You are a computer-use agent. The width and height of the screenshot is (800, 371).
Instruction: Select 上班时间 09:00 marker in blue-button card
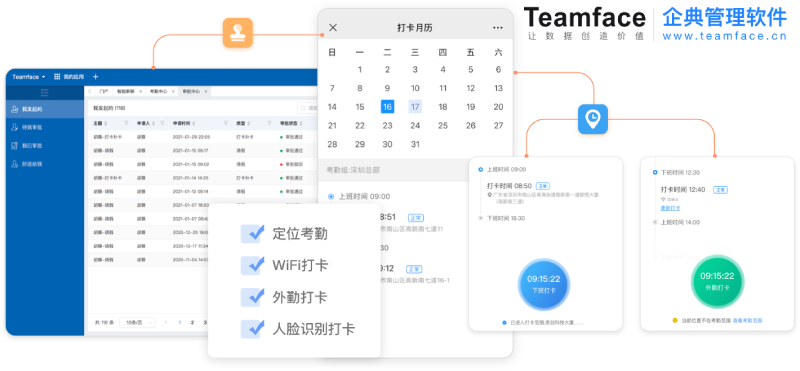coord(480,169)
